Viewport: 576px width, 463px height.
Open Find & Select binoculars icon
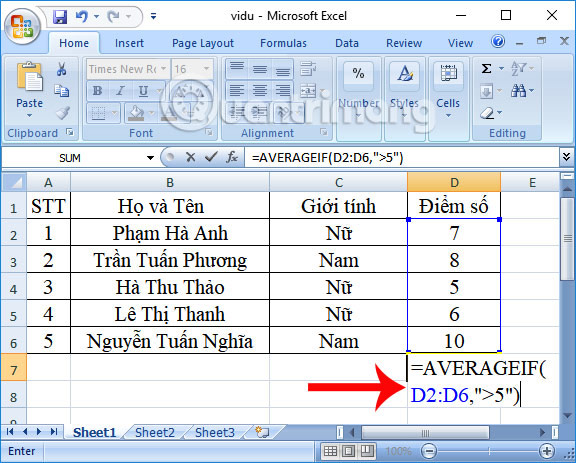[x=518, y=90]
